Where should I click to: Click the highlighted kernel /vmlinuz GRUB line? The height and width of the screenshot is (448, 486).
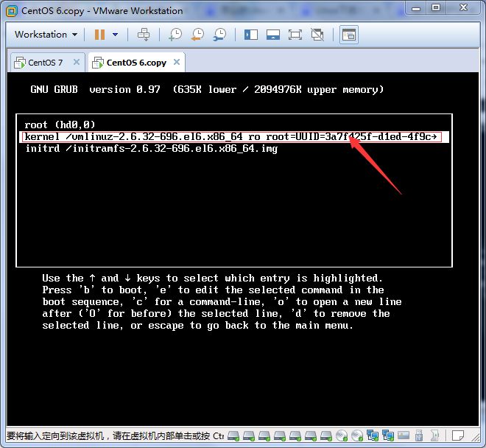(x=234, y=137)
